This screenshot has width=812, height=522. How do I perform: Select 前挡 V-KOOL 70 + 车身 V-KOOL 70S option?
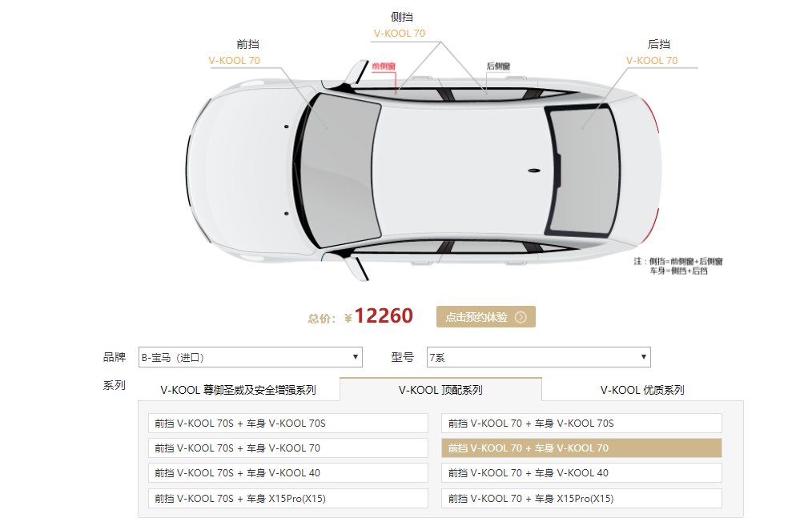[x=581, y=423]
